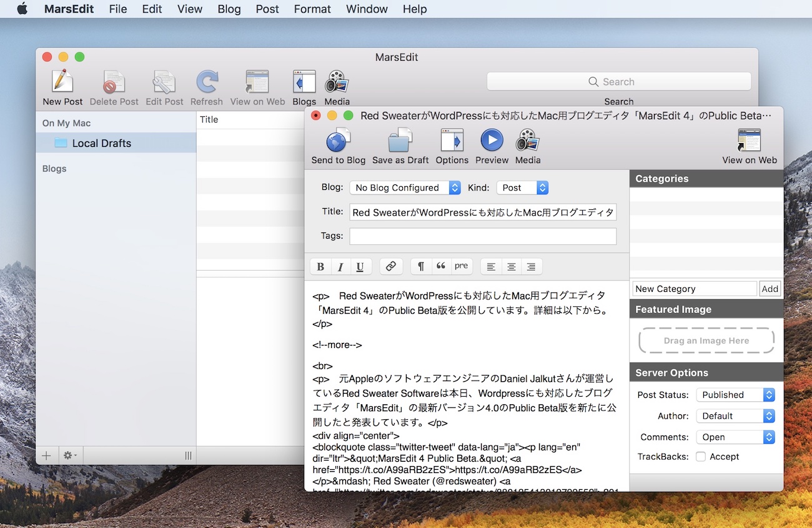The height and width of the screenshot is (528, 812).
Task: Click Save as Draft icon
Action: 400,141
